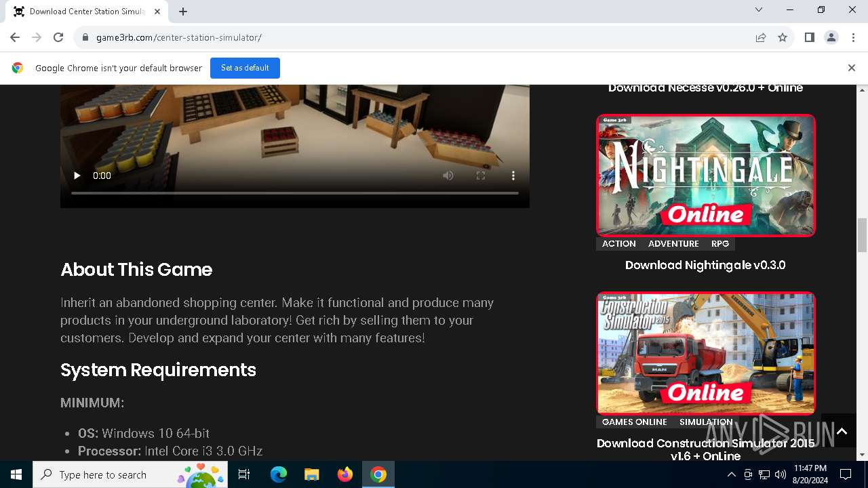Open Chrome profile menu
The width and height of the screenshot is (868, 488).
click(x=831, y=37)
